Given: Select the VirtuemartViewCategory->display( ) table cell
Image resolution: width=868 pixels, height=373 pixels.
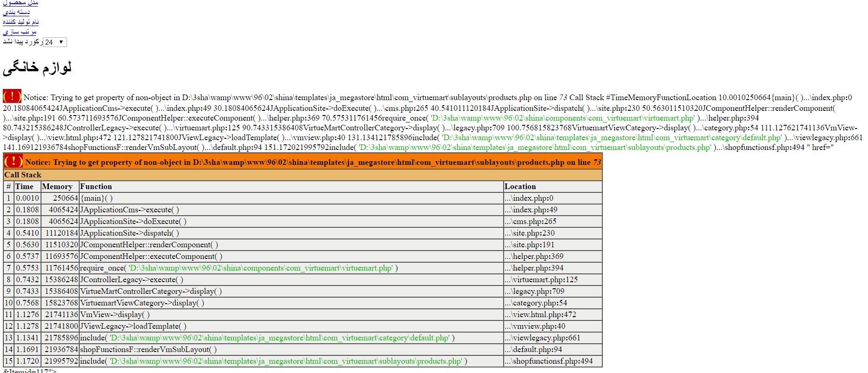Looking at the screenshot, I should pos(291,303).
